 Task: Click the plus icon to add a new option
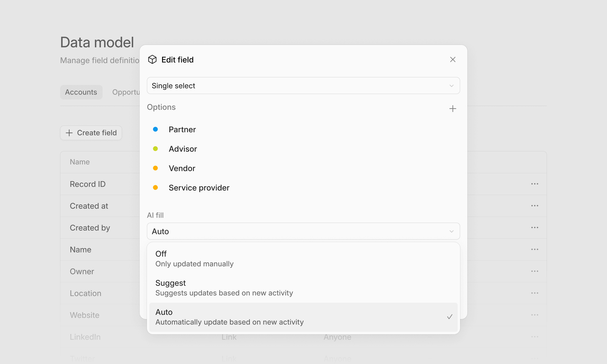[453, 108]
